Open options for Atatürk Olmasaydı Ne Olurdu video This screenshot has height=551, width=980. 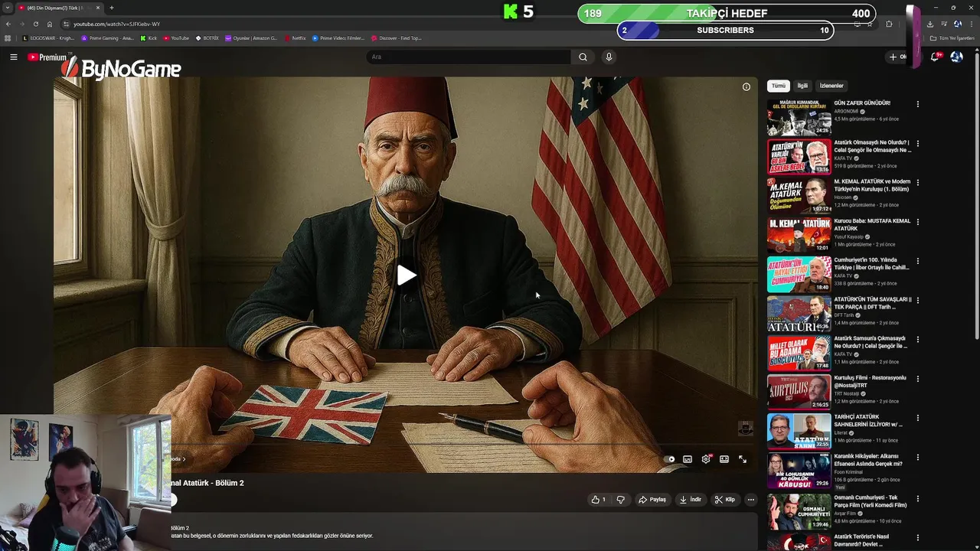[x=917, y=143]
